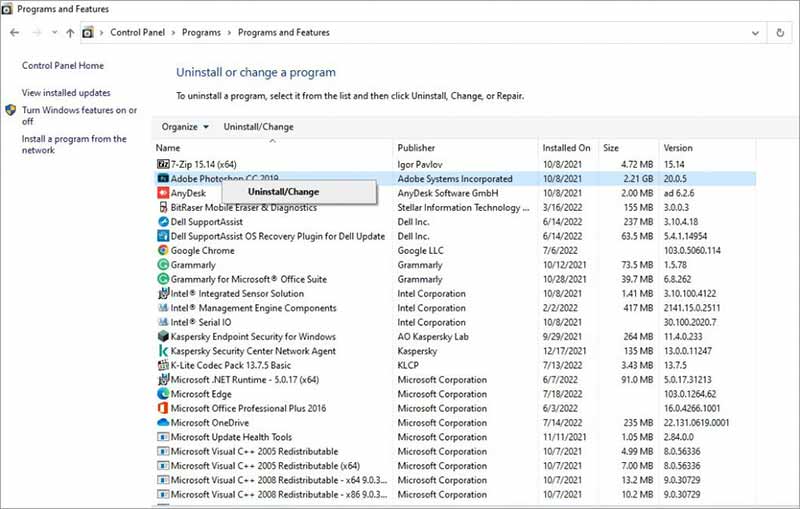Click the Microsoft Office Professional Plus icon
This screenshot has height=509, width=800.
click(163, 408)
